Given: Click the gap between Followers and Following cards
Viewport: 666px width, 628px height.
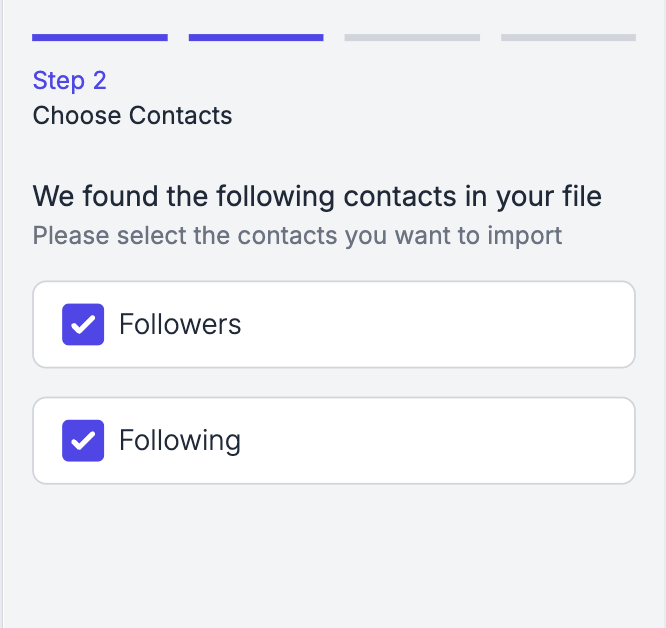Looking at the screenshot, I should (333, 383).
